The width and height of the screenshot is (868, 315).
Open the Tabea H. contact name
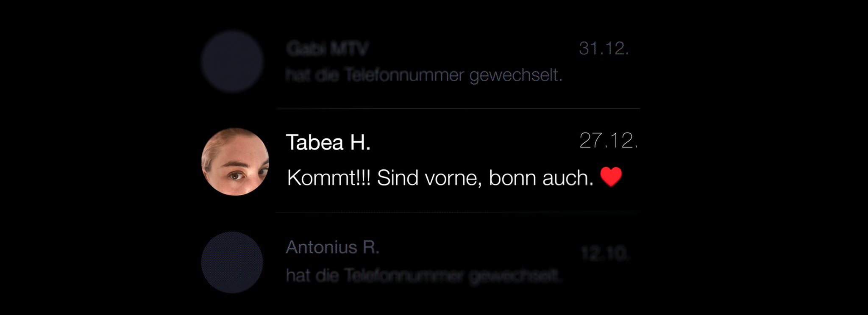pyautogui.click(x=328, y=142)
